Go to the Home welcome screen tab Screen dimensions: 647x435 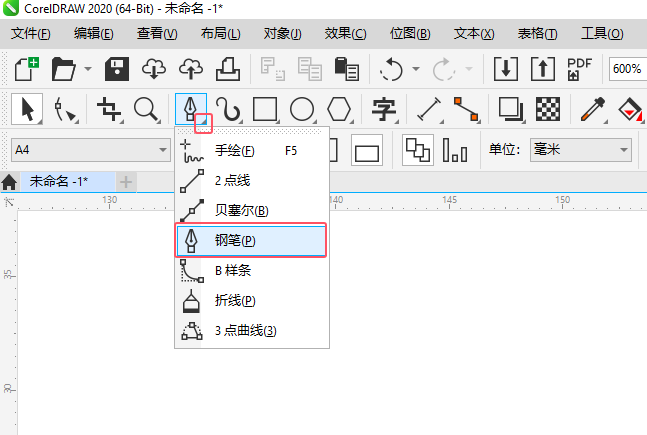(9, 182)
